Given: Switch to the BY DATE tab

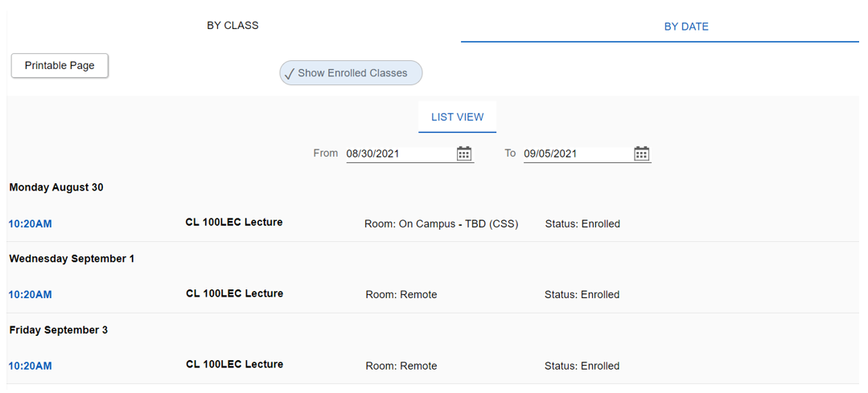Looking at the screenshot, I should point(686,27).
